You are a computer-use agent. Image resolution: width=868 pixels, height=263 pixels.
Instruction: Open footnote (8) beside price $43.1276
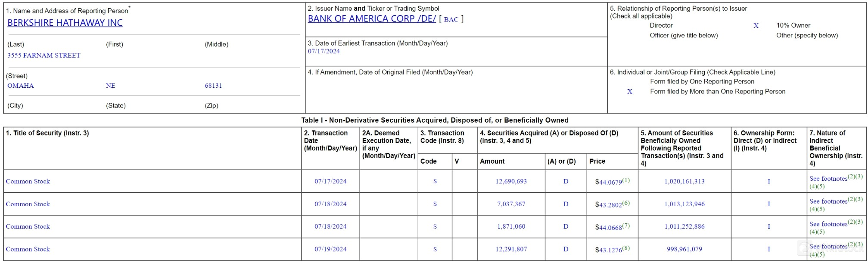coord(626,248)
